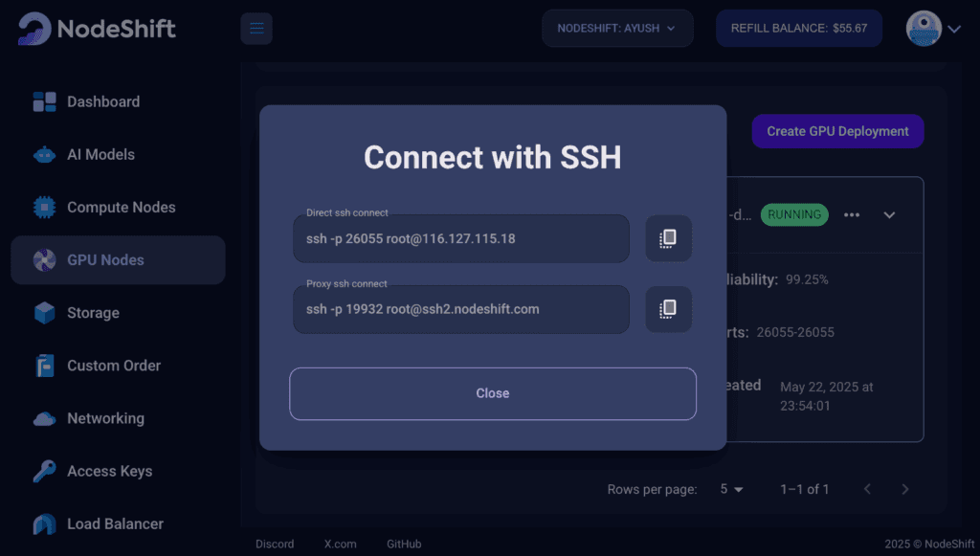Copy the proxy ssh connect command

(668, 309)
